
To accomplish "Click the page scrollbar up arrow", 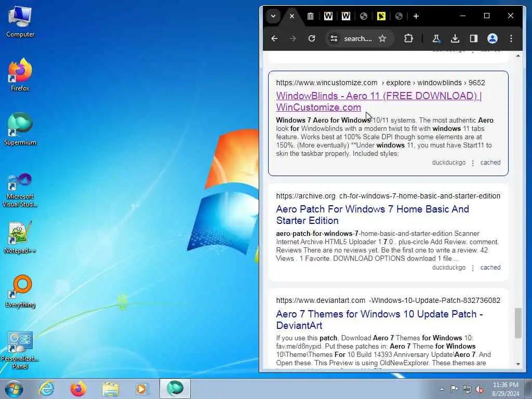I will (x=518, y=56).
